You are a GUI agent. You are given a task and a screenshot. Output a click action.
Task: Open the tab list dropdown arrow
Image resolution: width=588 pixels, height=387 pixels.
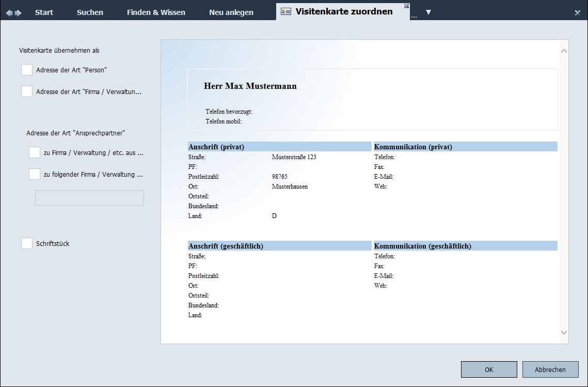click(428, 12)
